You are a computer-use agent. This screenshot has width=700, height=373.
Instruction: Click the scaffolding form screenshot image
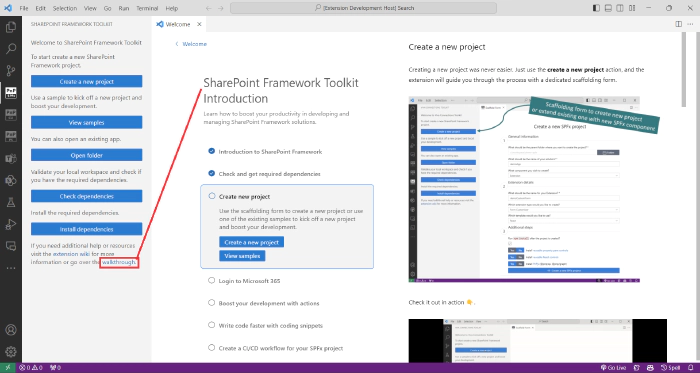point(524,189)
